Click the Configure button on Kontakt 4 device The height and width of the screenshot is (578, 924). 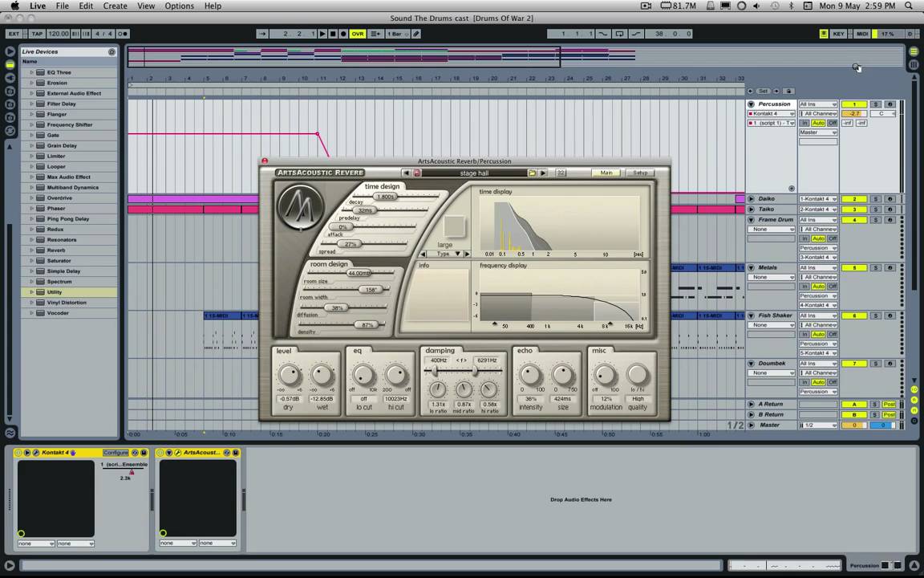115,453
